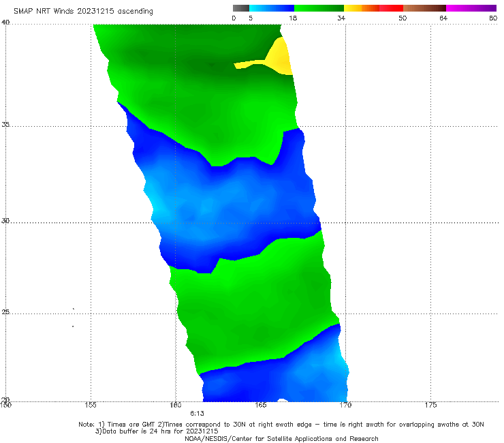Click the longitude label '160'
The width and height of the screenshot is (504, 443).
176,405
